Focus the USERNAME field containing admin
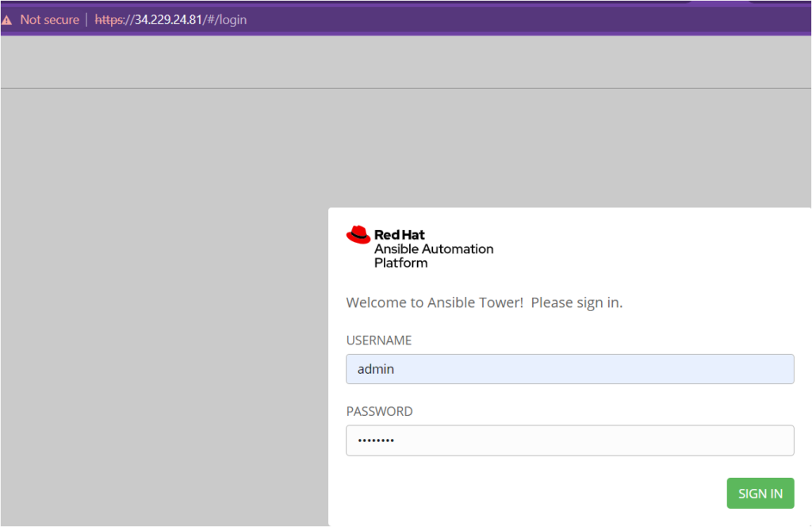The image size is (812, 527). click(x=569, y=369)
